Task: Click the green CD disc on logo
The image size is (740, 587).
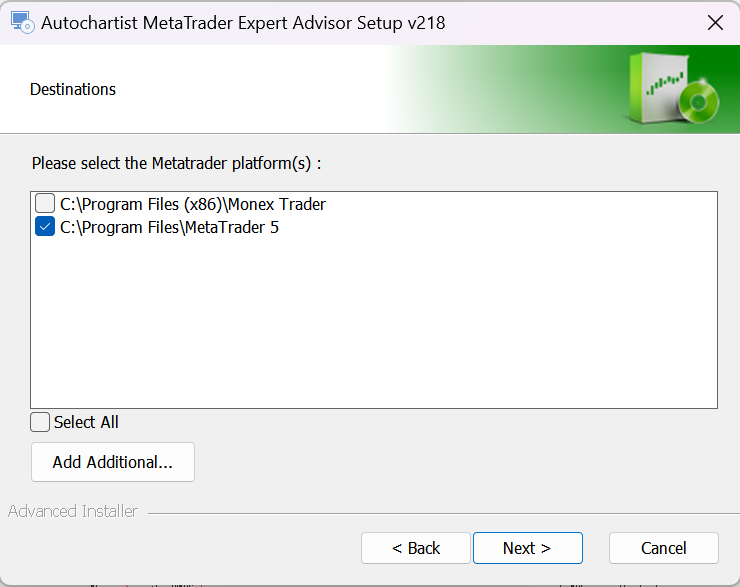Action: click(x=699, y=101)
